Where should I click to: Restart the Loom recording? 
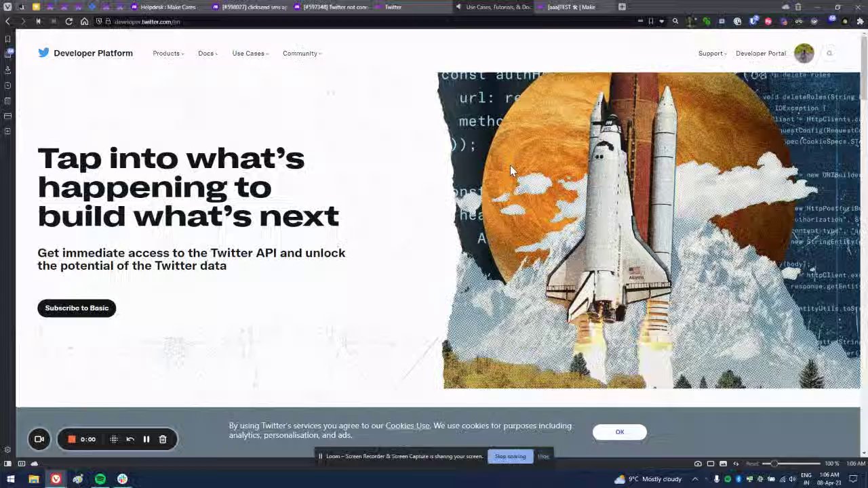click(130, 439)
